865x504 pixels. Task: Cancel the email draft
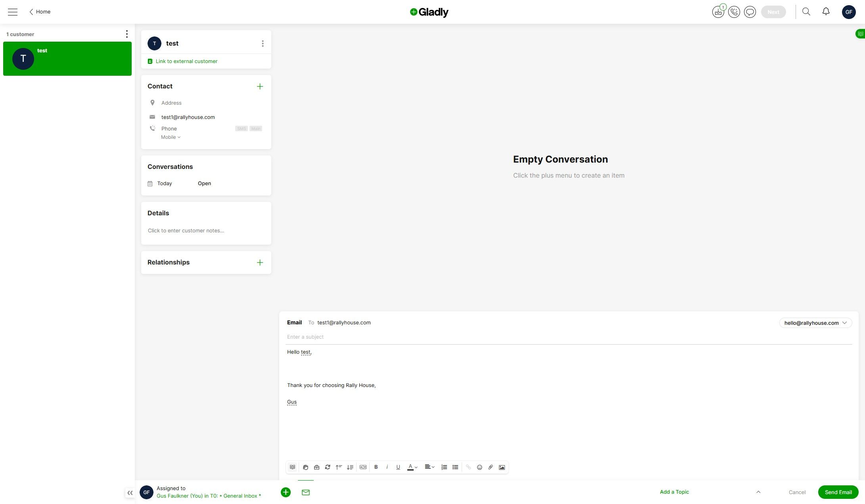coord(797,492)
